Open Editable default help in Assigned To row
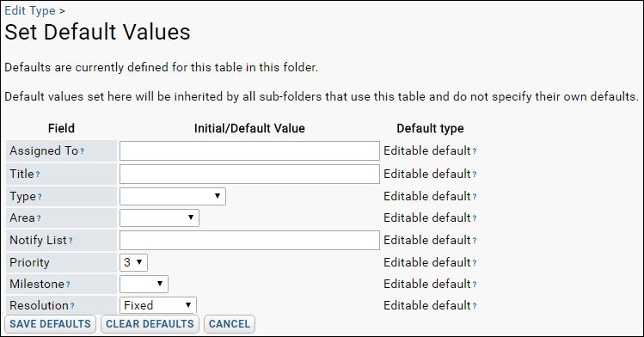Image resolution: width=644 pixels, height=337 pixels. 475,151
